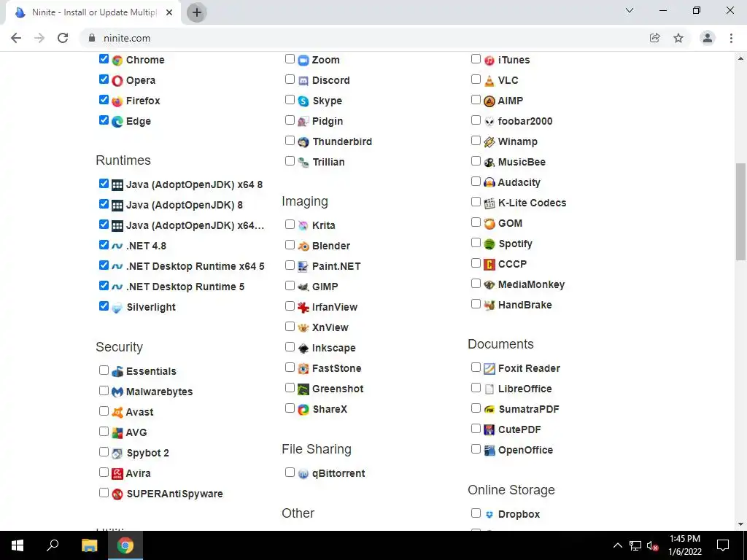Image resolution: width=747 pixels, height=560 pixels.
Task: Click the Audacity headphones icon
Action: click(489, 182)
